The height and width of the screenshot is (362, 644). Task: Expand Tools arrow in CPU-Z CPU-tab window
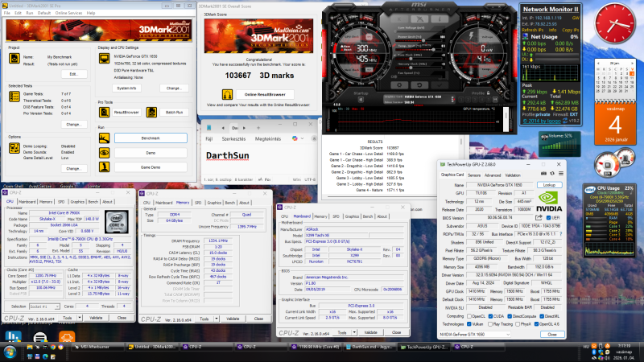[80, 318]
